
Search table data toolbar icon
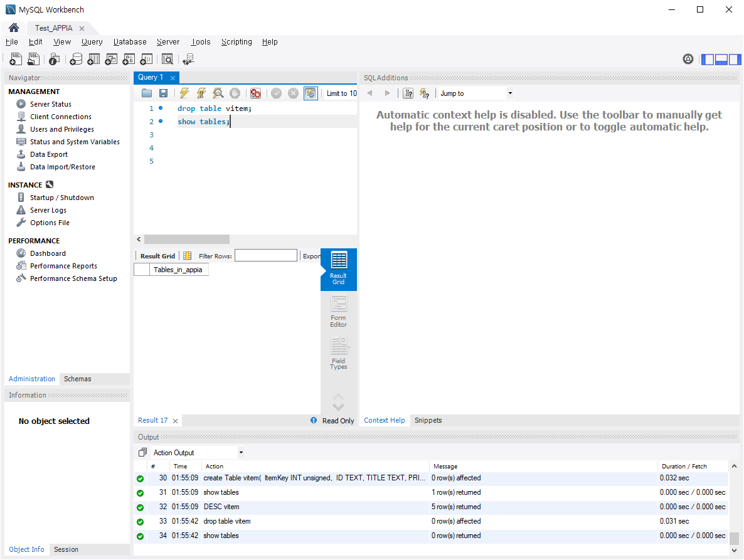[167, 59]
